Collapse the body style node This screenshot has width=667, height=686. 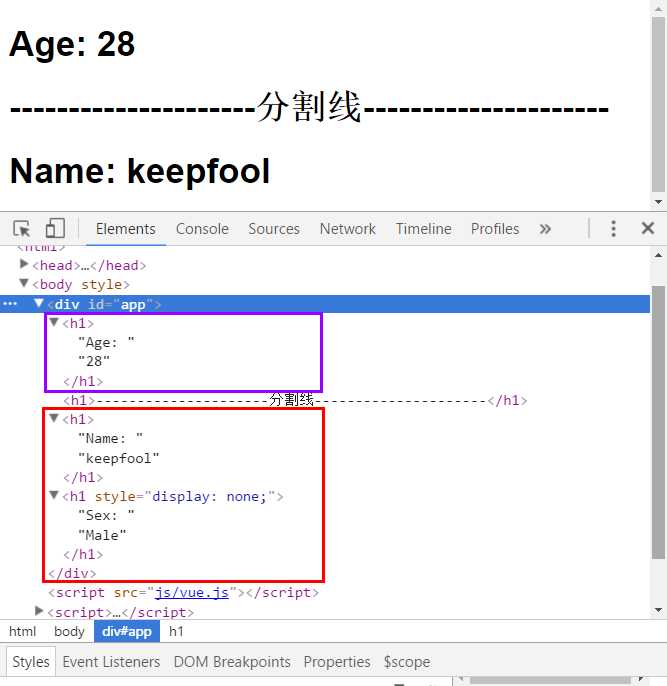[24, 284]
